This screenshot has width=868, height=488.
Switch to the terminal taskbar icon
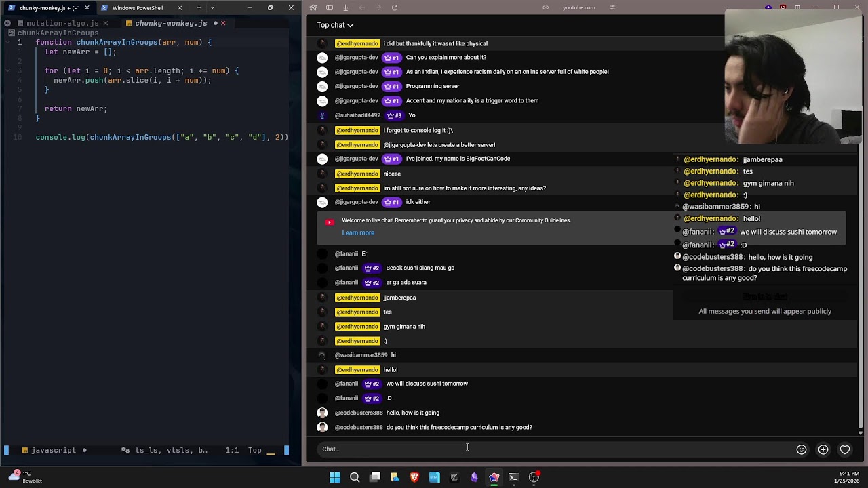click(513, 477)
